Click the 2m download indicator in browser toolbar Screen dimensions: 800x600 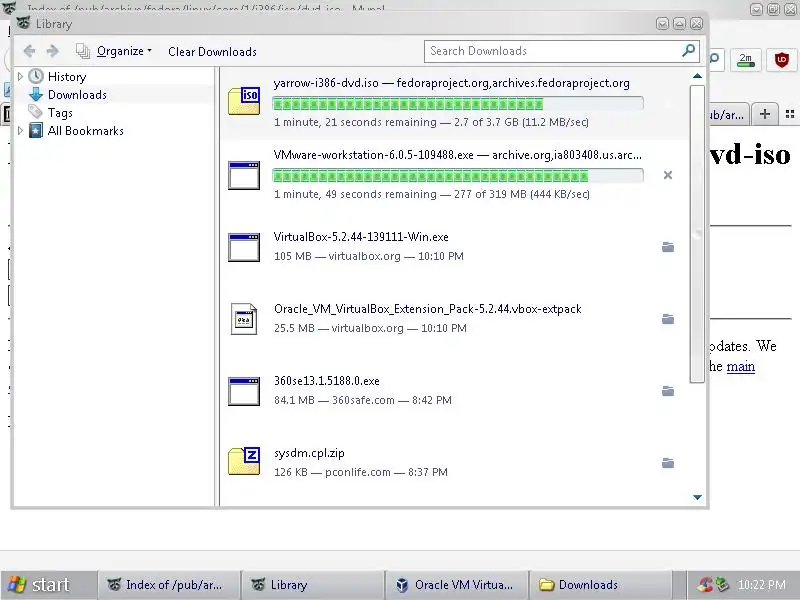[x=746, y=60]
